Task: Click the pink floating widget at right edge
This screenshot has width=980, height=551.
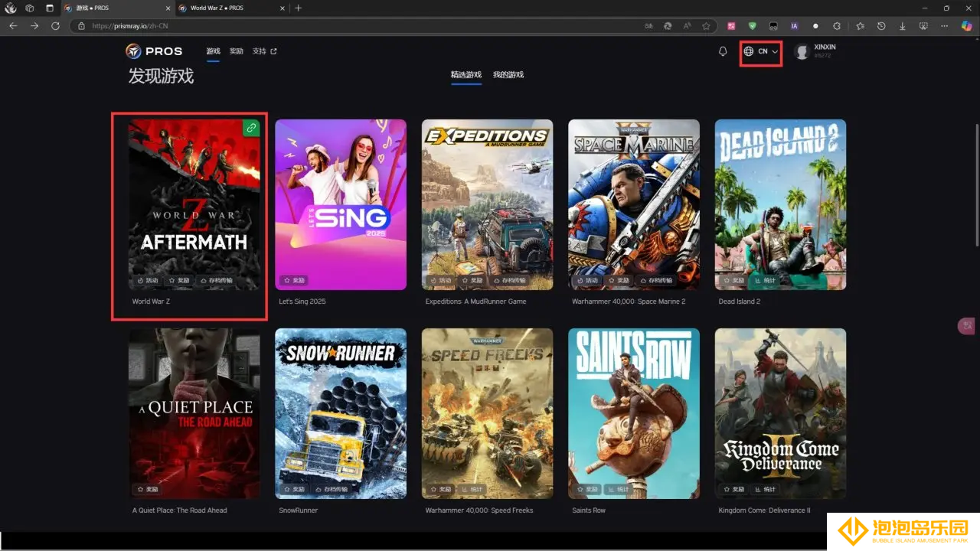Action: click(x=967, y=326)
